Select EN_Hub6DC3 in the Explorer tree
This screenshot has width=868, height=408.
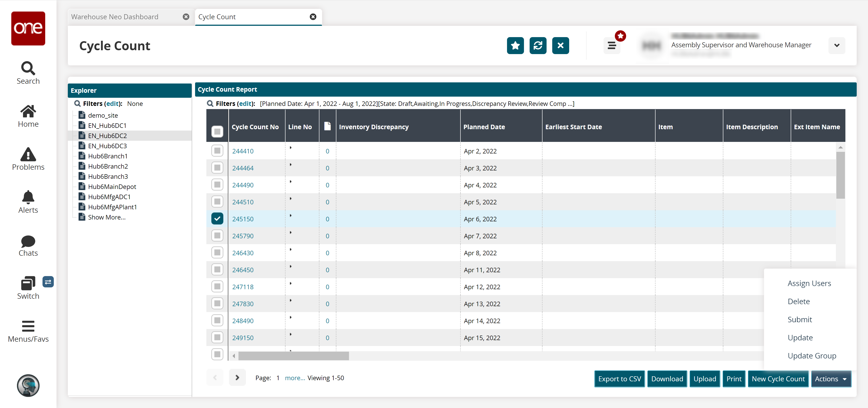(x=107, y=146)
